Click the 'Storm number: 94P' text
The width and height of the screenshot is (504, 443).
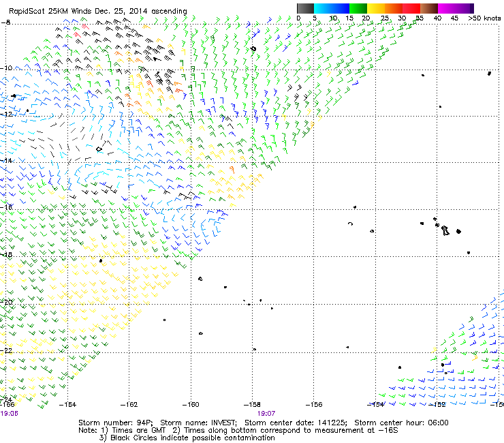[115, 423]
